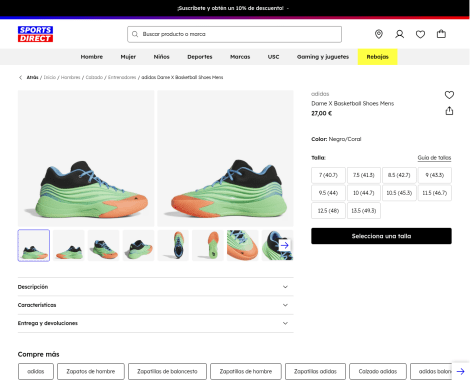This screenshot has width=475, height=380.
Task: Open the large right product image
Action: pos(225,158)
